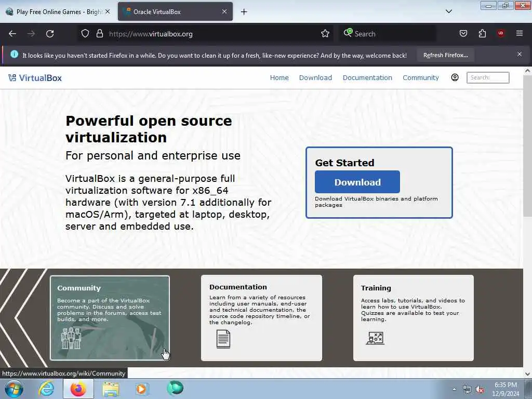Image resolution: width=532 pixels, height=399 pixels.
Task: Click the scrollbar down arrow
Action: (527, 374)
